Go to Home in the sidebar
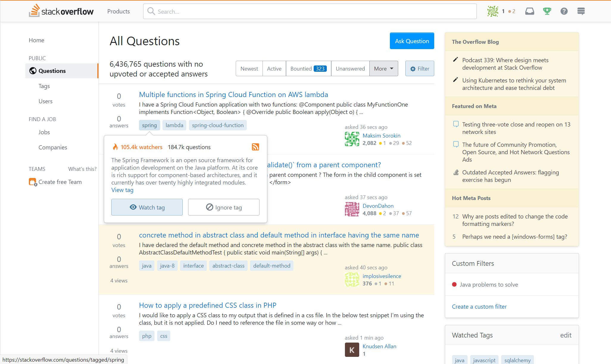This screenshot has width=611, height=364. [37, 40]
